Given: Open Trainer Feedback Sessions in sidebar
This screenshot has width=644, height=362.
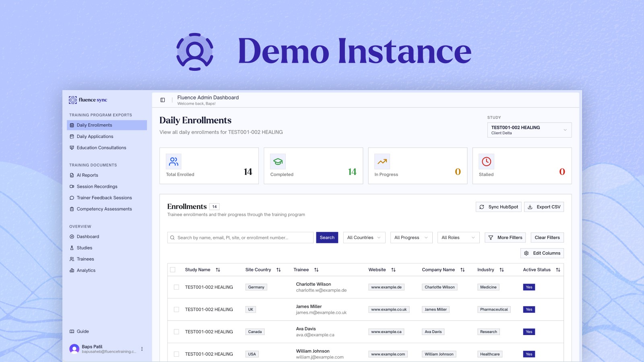Looking at the screenshot, I should pyautogui.click(x=107, y=198).
